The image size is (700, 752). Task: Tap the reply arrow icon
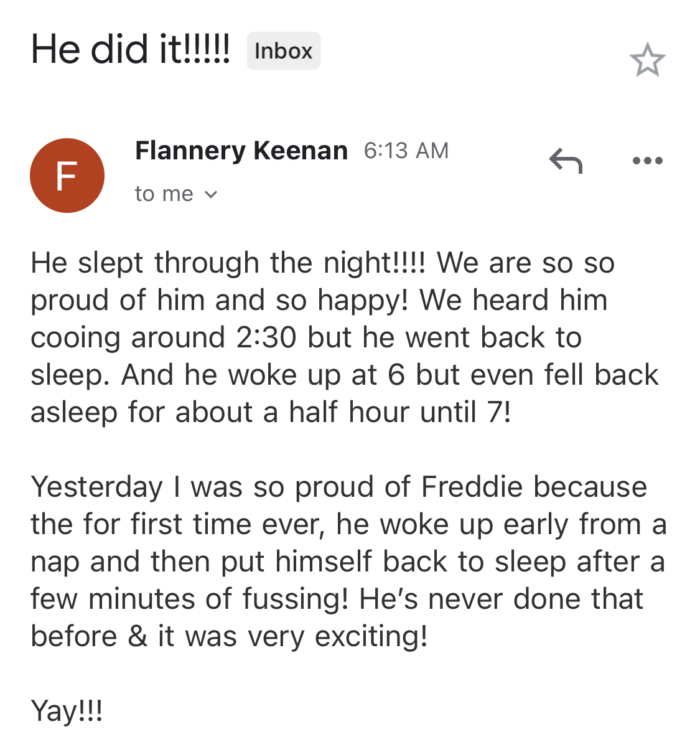click(566, 161)
